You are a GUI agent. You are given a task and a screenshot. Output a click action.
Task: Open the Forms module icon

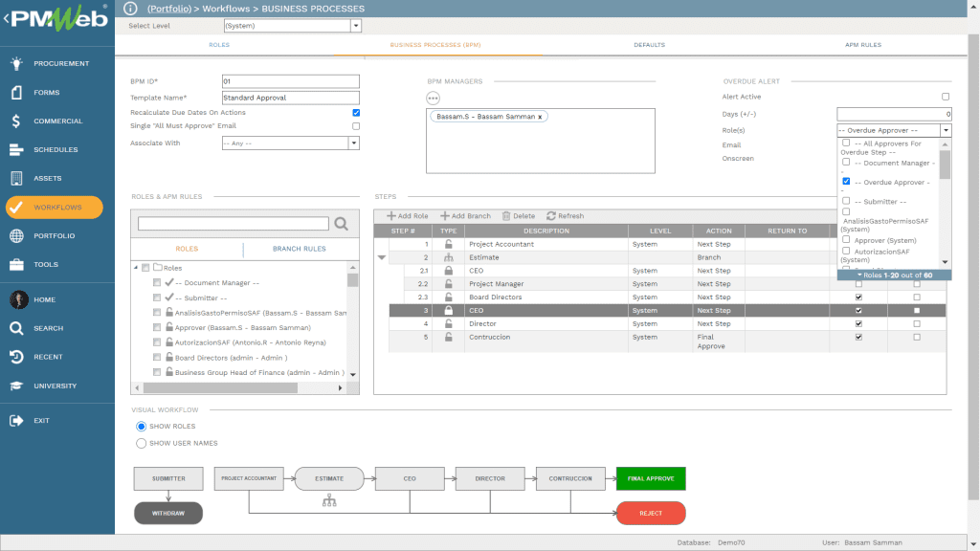[x=16, y=92]
